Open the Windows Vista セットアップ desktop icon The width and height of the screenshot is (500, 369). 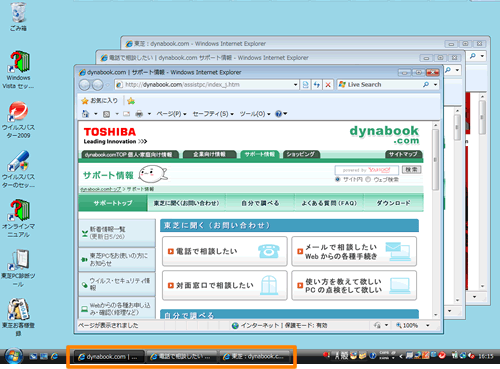[x=18, y=70]
